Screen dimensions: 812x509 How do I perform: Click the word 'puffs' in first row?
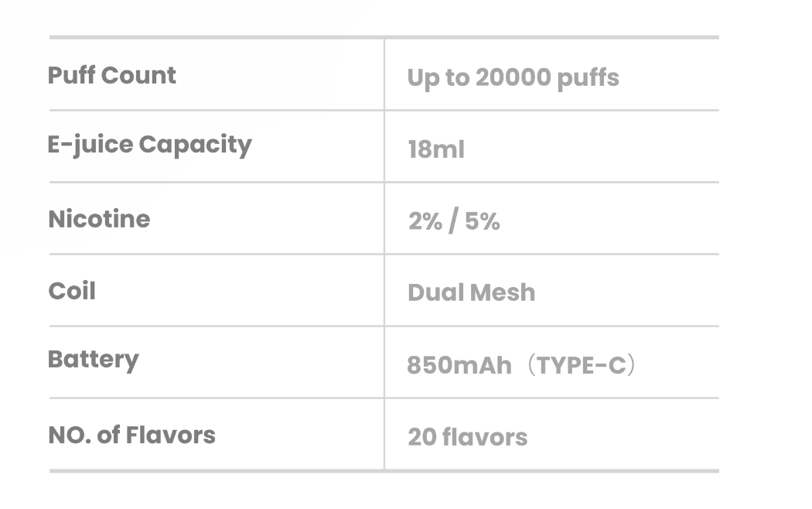(587, 79)
